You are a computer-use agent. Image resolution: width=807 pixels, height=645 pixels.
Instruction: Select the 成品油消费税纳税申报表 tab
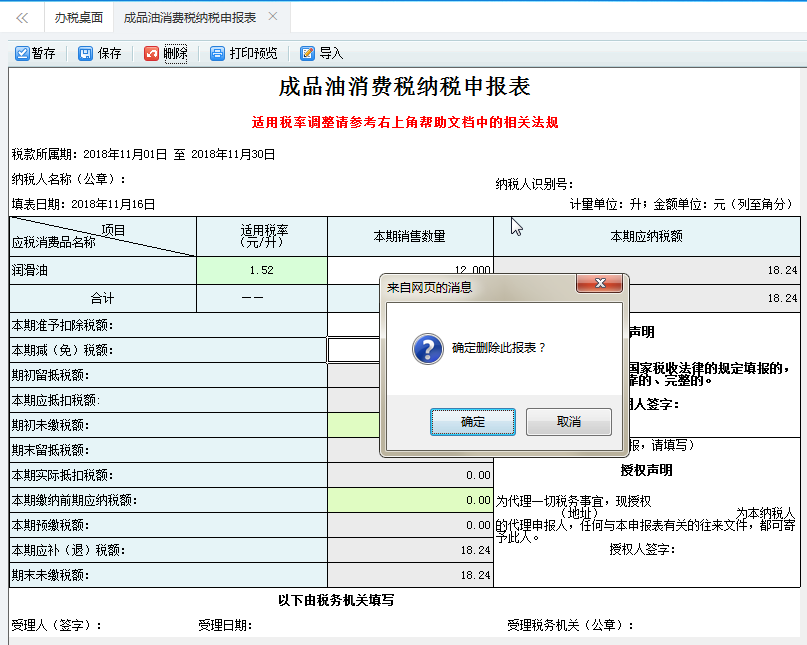click(189, 18)
